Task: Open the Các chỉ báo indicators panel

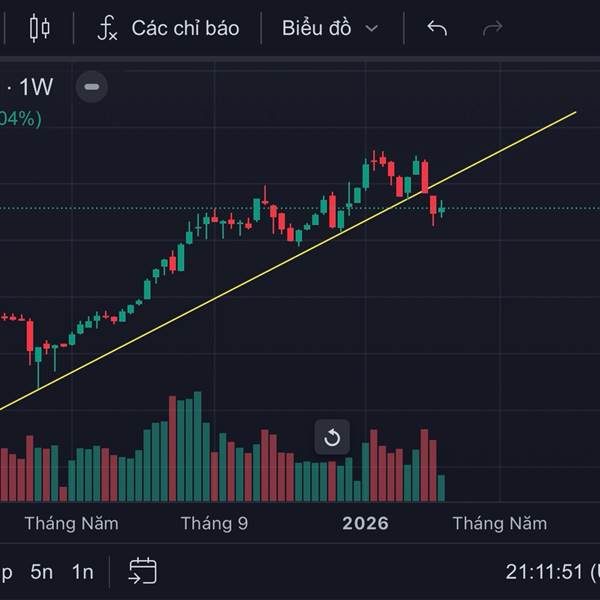Action: (x=168, y=28)
